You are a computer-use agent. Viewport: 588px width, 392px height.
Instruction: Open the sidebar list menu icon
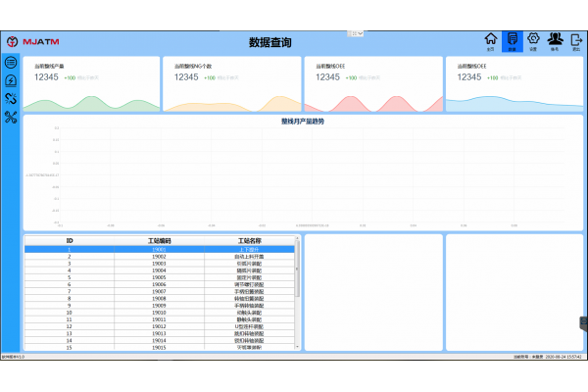pyautogui.click(x=11, y=63)
